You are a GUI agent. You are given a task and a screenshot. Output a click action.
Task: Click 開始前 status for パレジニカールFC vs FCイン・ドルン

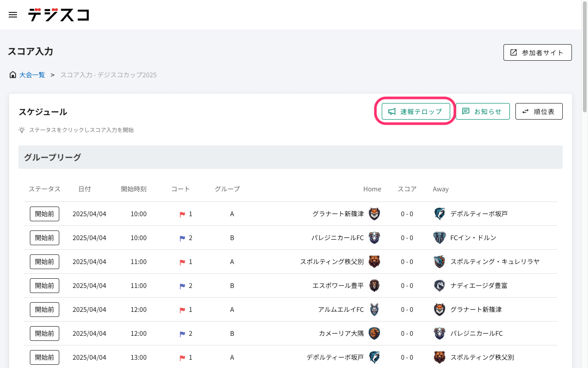(45, 238)
